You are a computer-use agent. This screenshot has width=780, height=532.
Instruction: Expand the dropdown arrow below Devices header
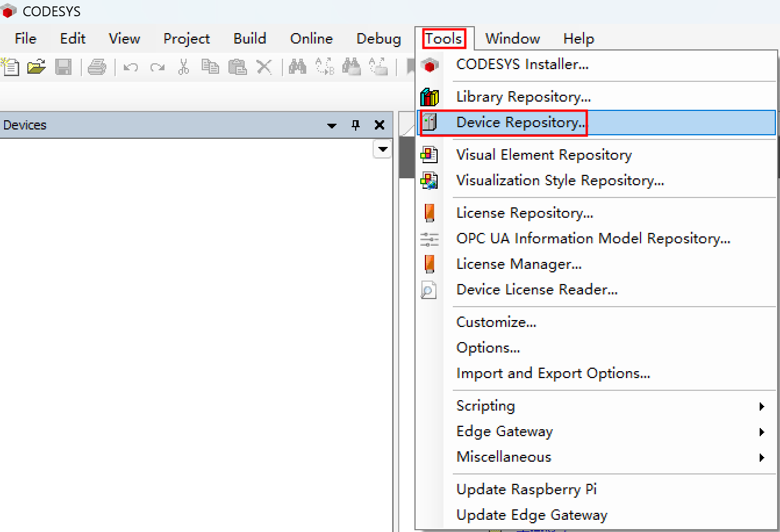tap(382, 150)
